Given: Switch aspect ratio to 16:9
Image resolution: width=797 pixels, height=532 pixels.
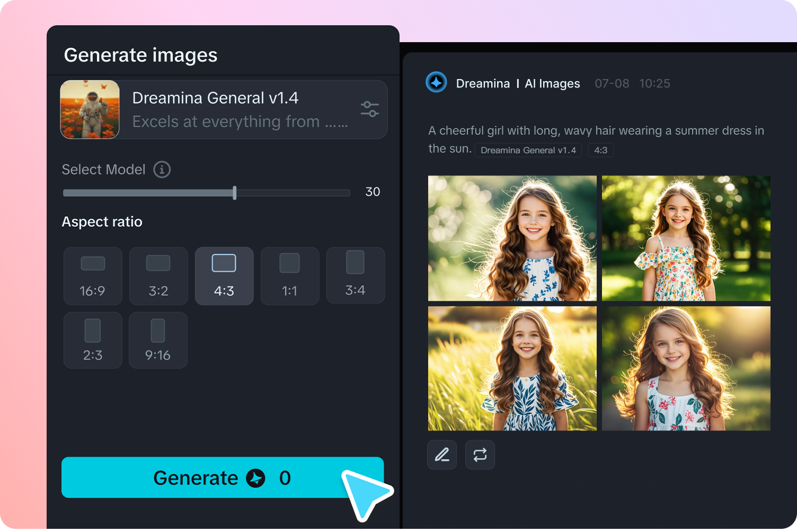Looking at the screenshot, I should point(93,276).
